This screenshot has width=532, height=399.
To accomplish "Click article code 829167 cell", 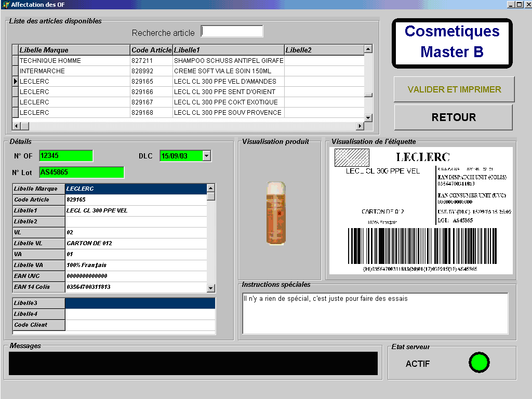I will [151, 102].
